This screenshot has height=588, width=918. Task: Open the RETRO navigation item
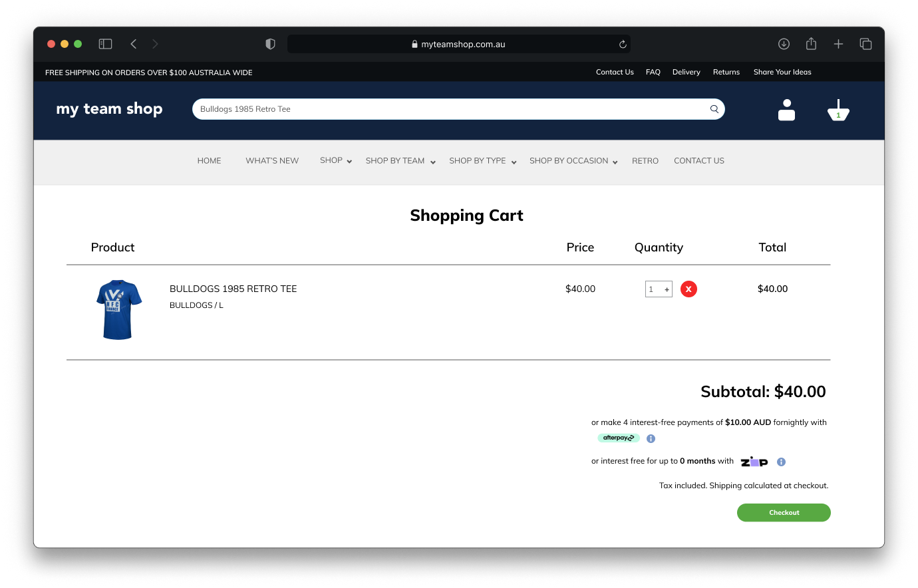click(x=645, y=161)
